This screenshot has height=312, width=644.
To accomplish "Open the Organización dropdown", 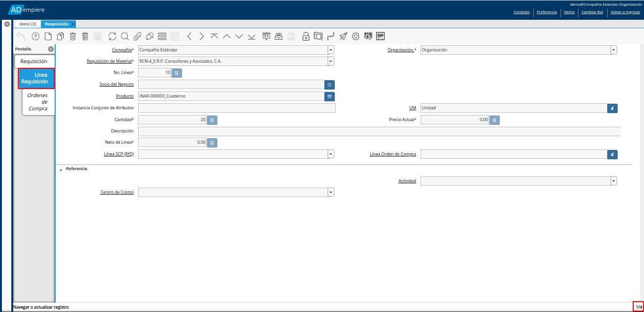I will coord(613,50).
